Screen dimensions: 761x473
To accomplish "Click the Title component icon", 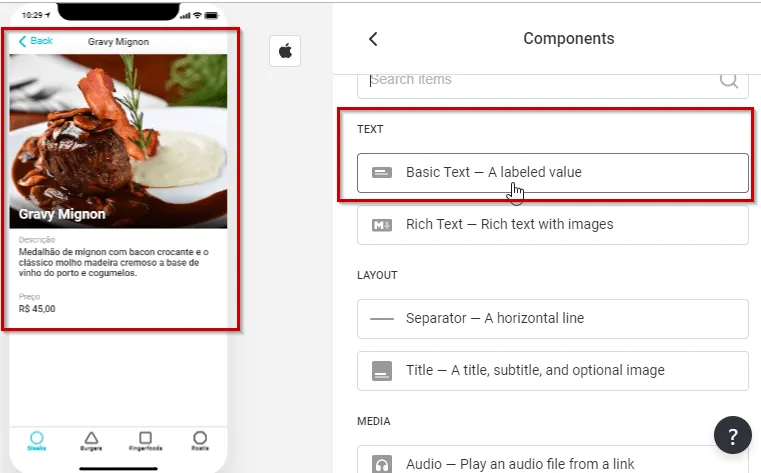I will pos(382,371).
